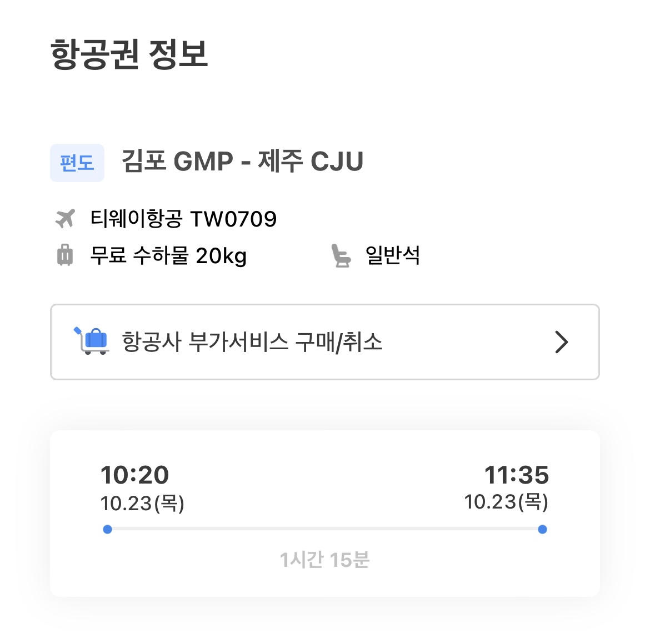The image size is (650, 644).
Task: Click the baggage cart icon
Action: tap(92, 341)
